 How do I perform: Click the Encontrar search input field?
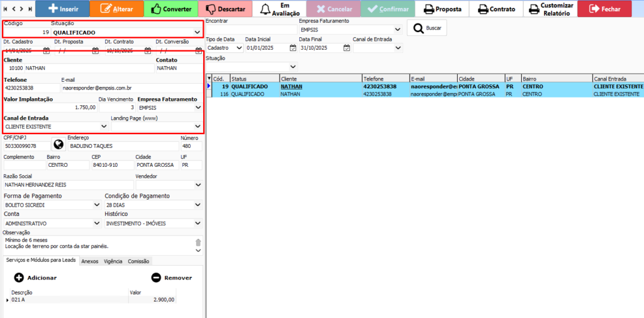251,30
